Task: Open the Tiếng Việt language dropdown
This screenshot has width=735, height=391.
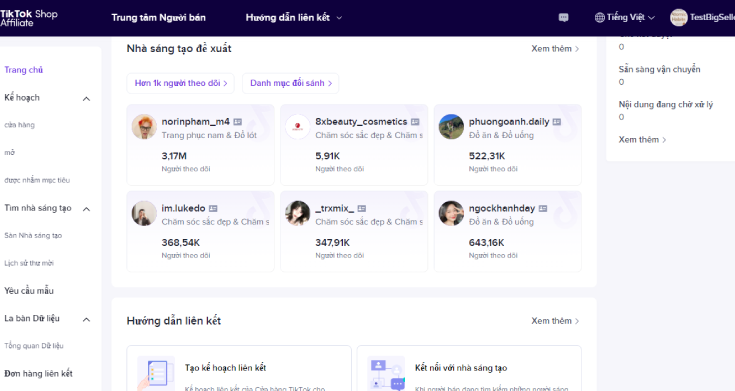Action: (x=625, y=18)
